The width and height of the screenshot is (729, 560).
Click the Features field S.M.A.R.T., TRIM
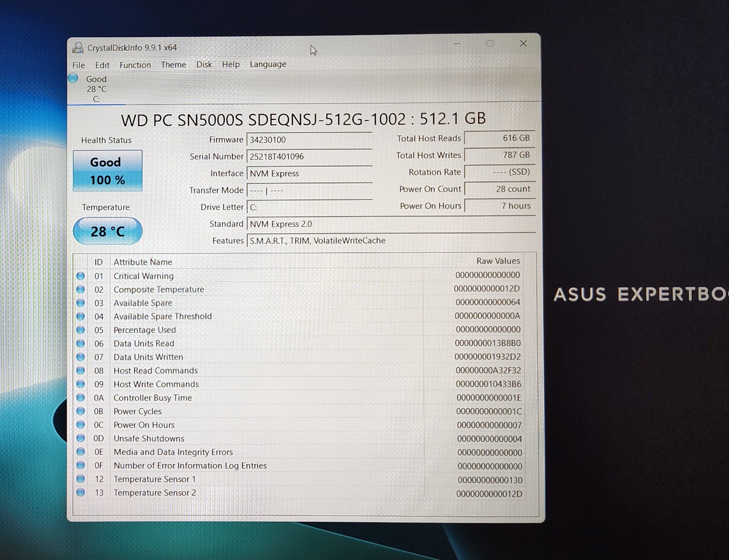(x=391, y=241)
